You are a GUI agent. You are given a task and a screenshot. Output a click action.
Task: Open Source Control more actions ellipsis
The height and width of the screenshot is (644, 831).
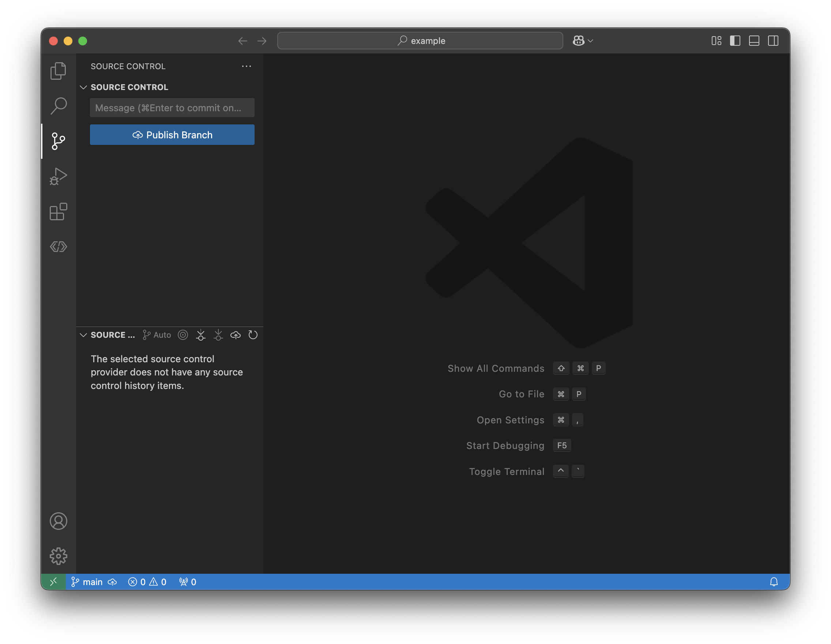click(247, 66)
